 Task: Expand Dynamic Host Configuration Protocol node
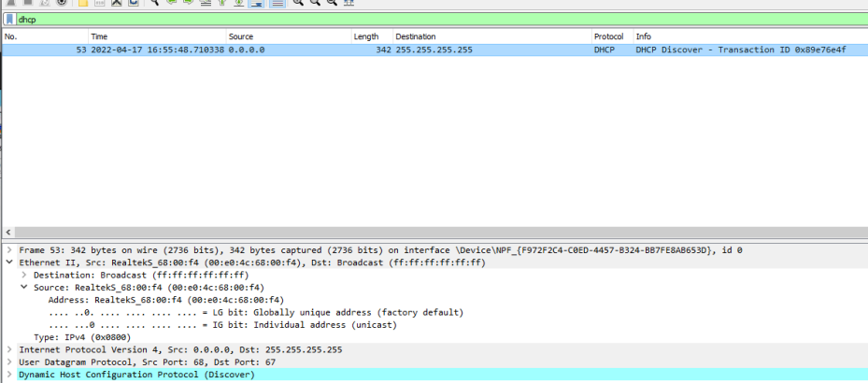pos(9,375)
